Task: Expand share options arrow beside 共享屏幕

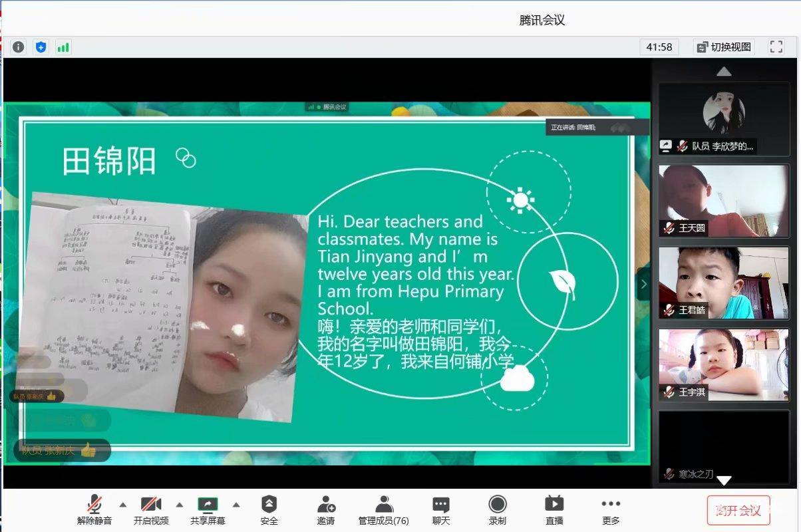Action: [236, 504]
